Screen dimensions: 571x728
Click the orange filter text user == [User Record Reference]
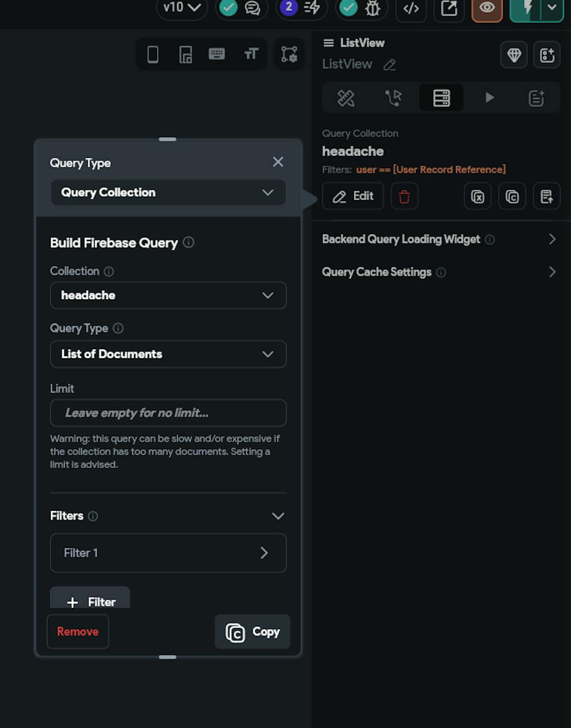(x=431, y=170)
